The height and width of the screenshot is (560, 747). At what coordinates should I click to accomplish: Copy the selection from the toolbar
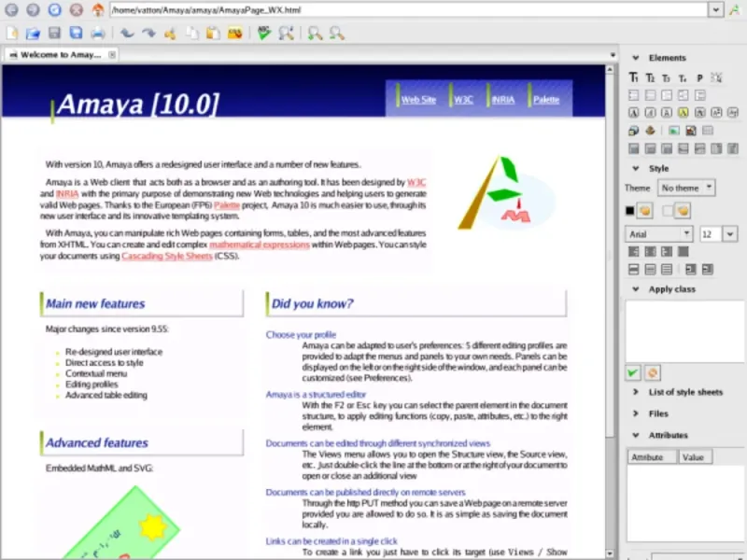[x=192, y=34]
